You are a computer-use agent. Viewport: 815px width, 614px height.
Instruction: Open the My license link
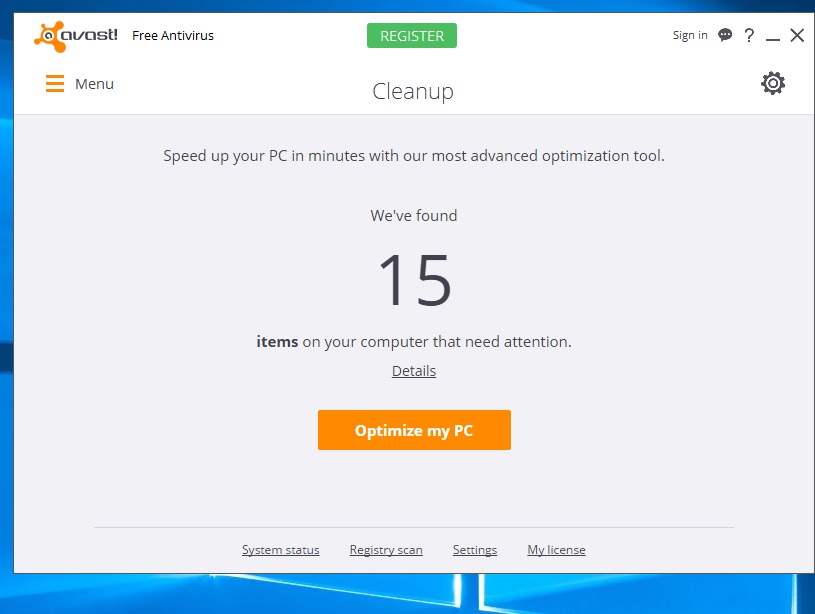pos(557,550)
